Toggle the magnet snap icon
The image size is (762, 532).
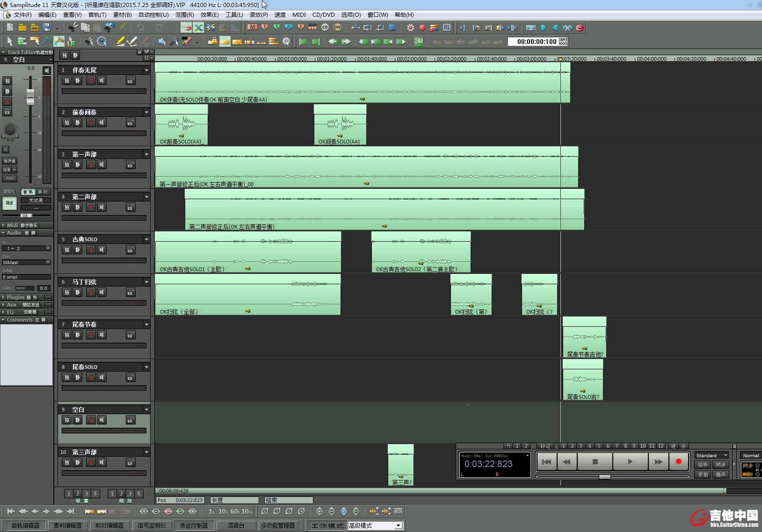186,28
